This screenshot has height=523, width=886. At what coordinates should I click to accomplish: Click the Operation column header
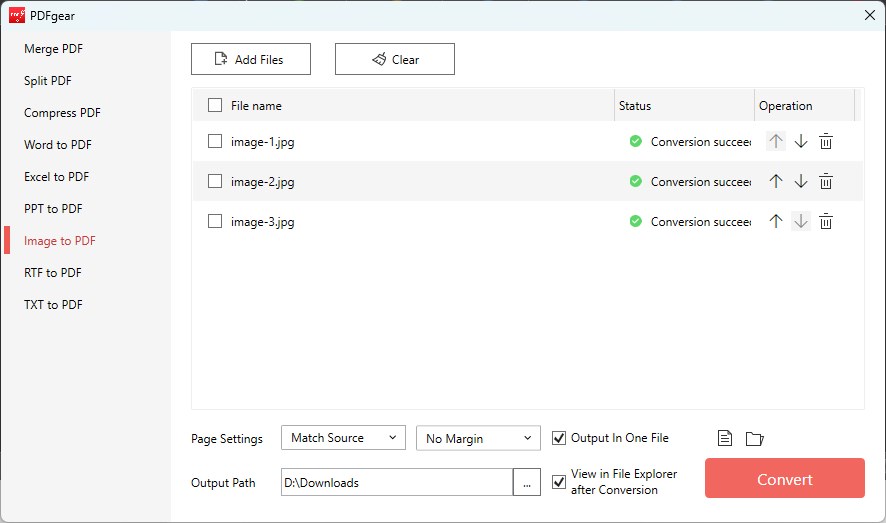pyautogui.click(x=805, y=106)
